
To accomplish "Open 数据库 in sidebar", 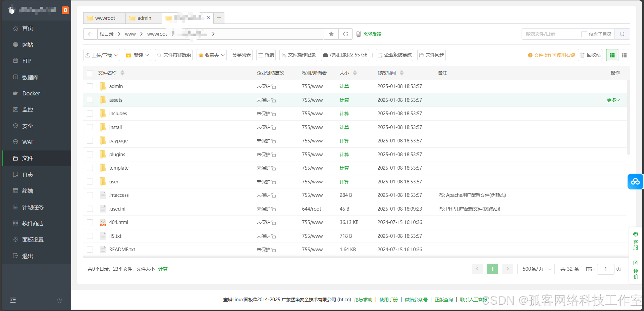I will click(36, 77).
